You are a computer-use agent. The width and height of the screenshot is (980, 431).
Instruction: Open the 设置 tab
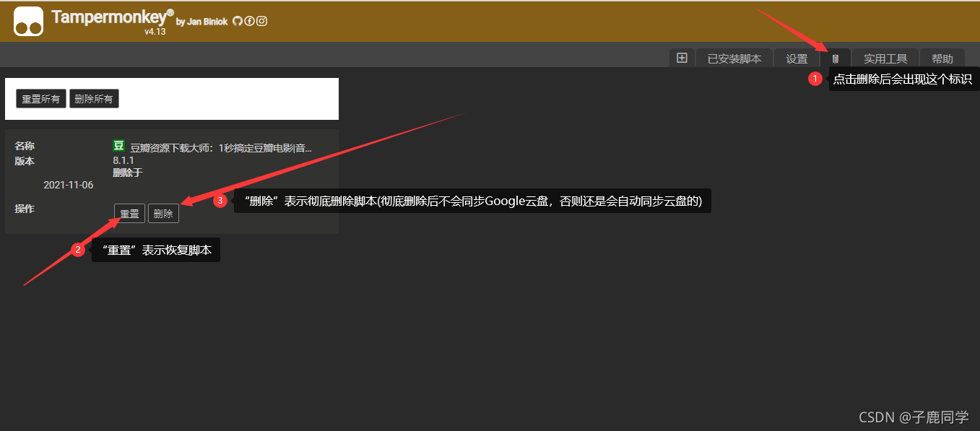(x=797, y=58)
